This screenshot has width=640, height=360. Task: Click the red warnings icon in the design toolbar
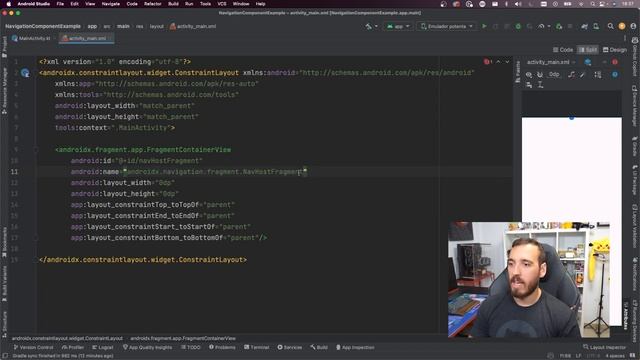(x=615, y=62)
